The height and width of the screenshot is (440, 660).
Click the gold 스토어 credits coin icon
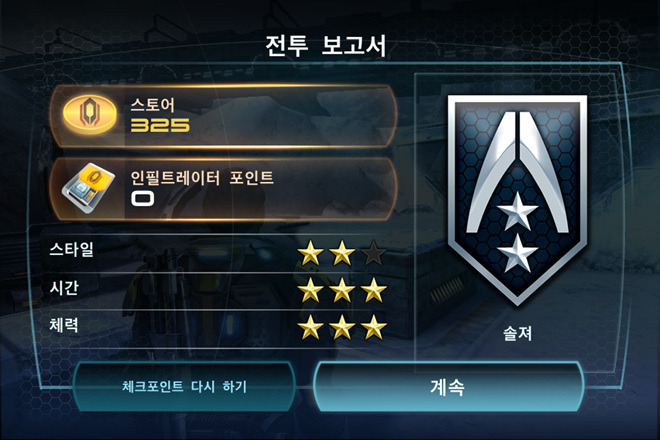click(90, 115)
